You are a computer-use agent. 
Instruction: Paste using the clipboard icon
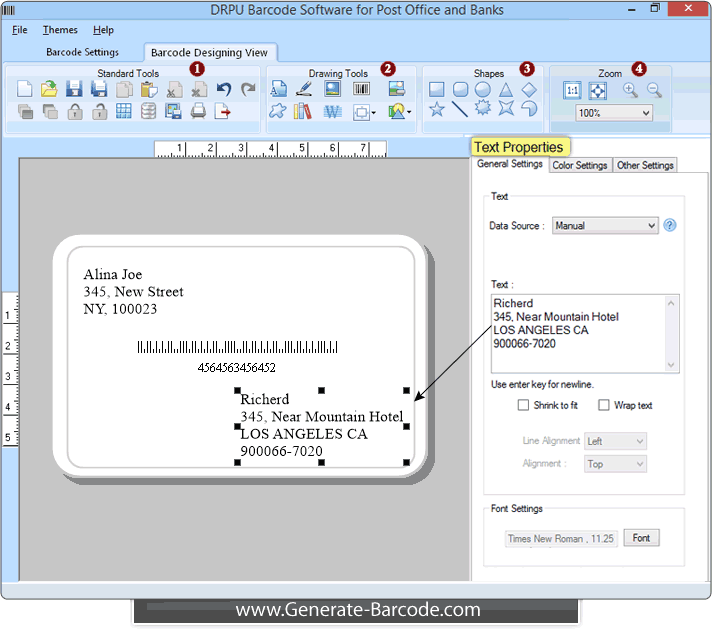coord(148,89)
